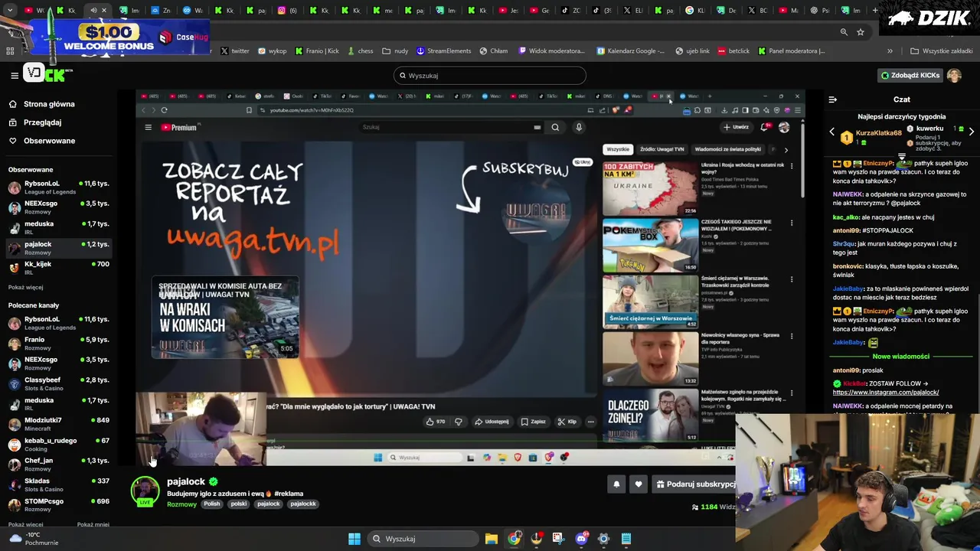Open Mlodziutki7 Minecraft channel in sidebar
Viewport: 980px width, 551px height.
57,424
